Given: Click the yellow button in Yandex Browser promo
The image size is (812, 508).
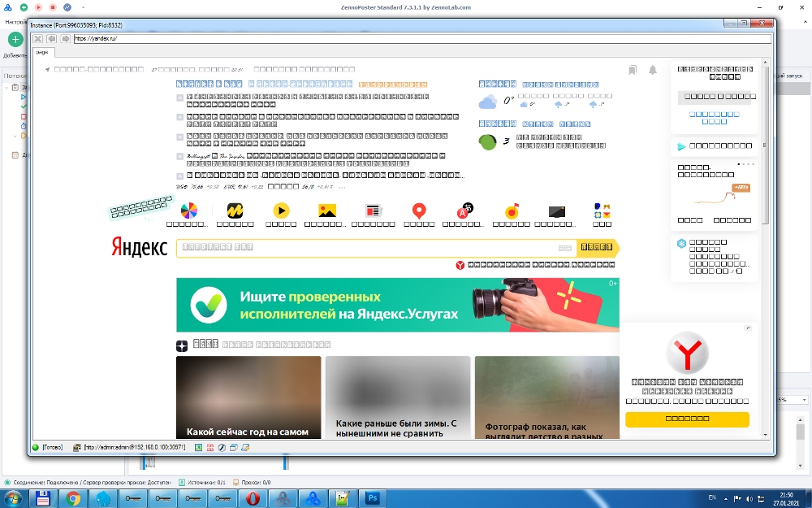Looking at the screenshot, I should point(687,419).
